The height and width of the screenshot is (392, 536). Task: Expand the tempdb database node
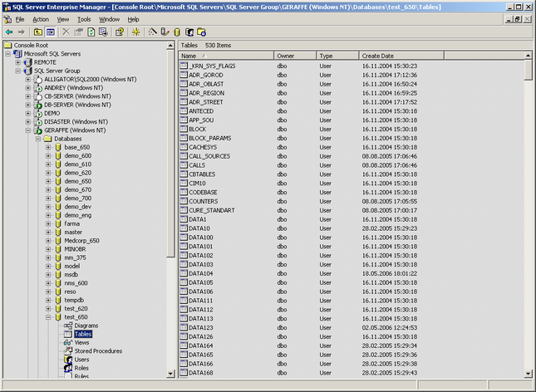pyautogui.click(x=48, y=300)
